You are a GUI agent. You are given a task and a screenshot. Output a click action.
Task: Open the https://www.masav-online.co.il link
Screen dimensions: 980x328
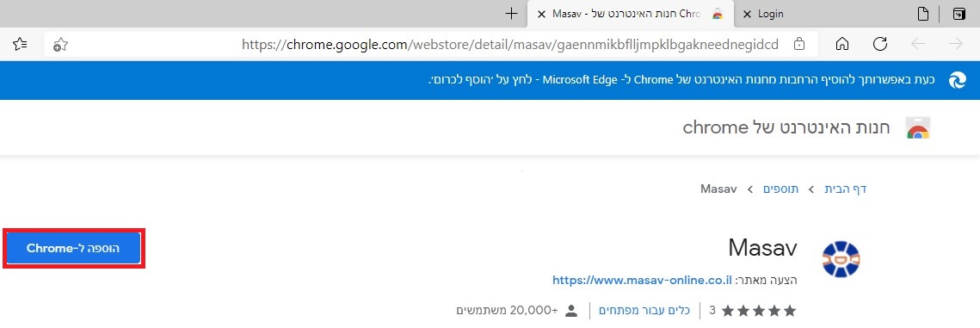(x=642, y=281)
